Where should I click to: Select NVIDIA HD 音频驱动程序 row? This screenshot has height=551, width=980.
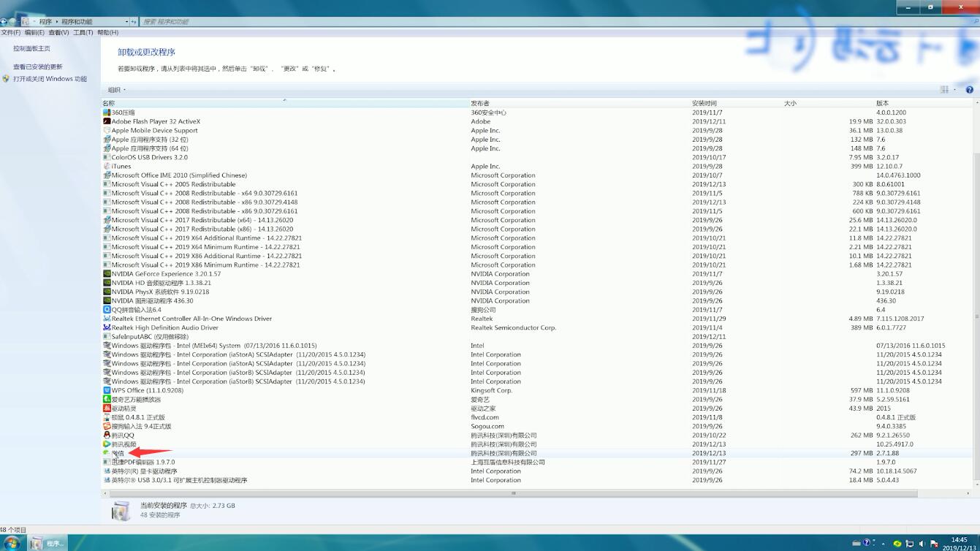coord(538,283)
